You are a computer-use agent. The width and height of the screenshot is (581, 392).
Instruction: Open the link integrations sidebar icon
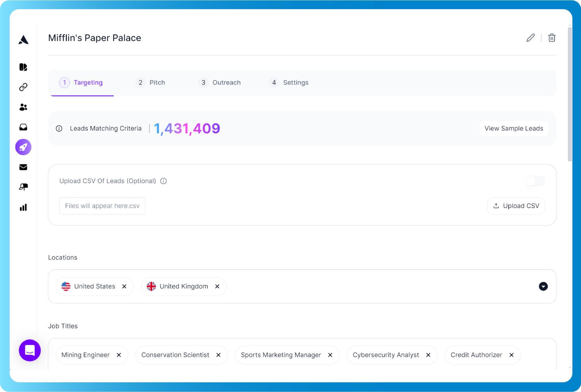coord(23,87)
